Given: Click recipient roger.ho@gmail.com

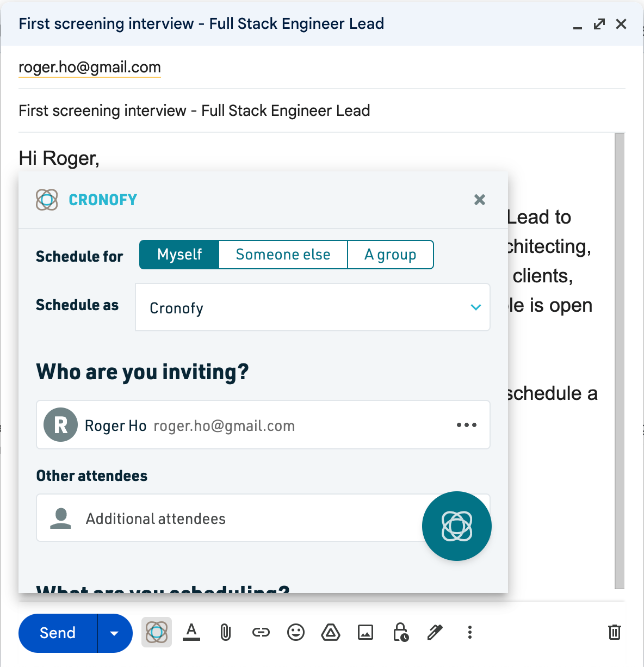Looking at the screenshot, I should click(x=90, y=67).
